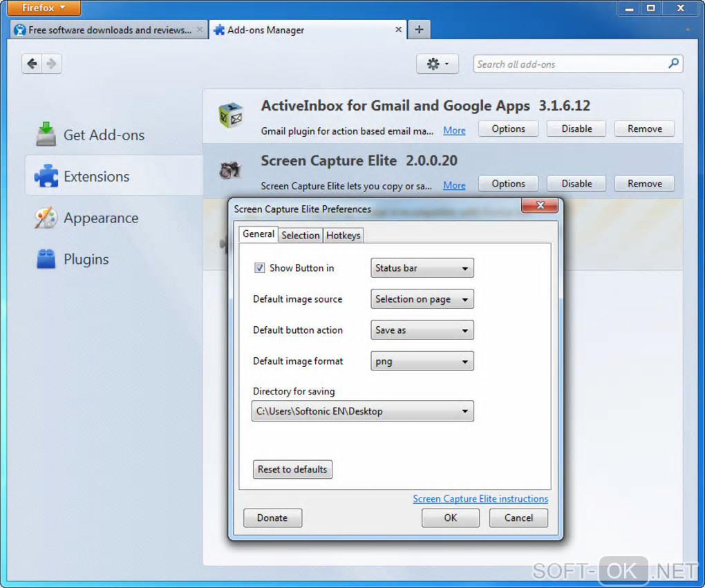Open the Selection on page dropdown
This screenshot has height=588, width=705.
[422, 299]
